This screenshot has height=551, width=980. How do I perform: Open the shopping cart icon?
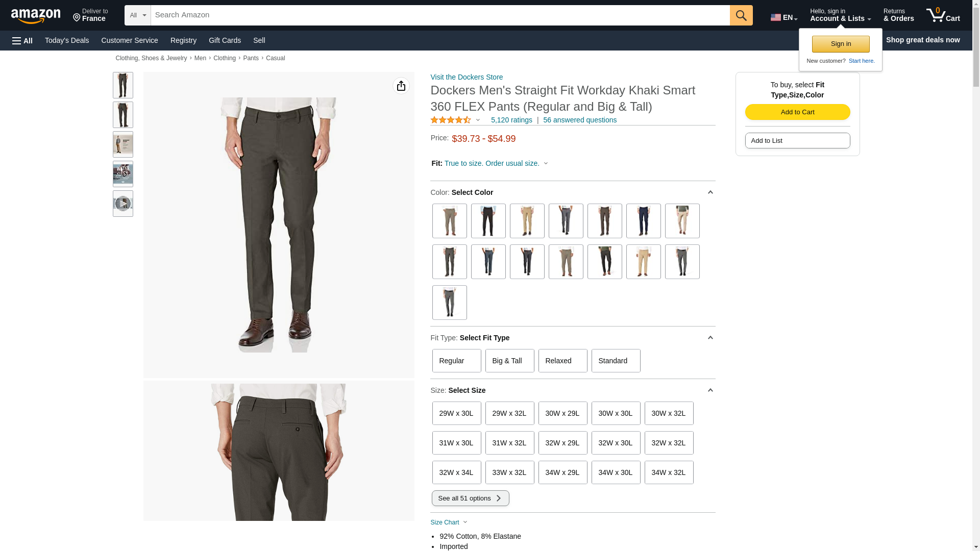[x=943, y=15]
